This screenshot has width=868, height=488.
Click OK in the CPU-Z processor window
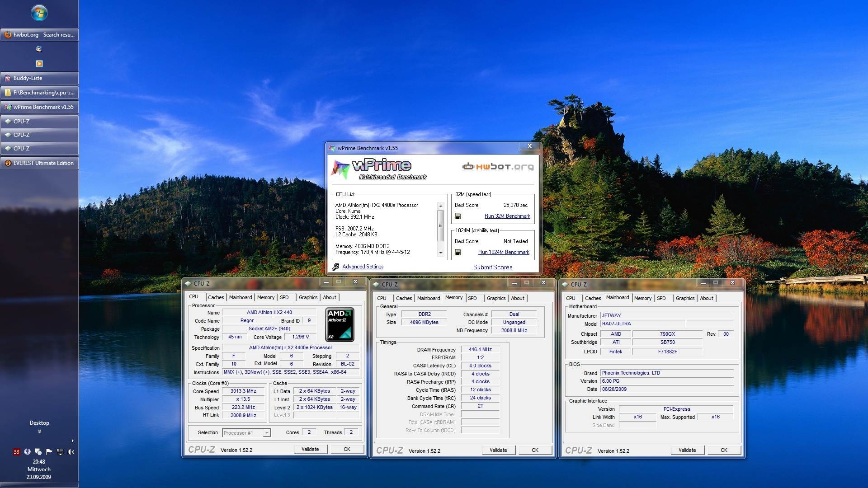pos(347,449)
